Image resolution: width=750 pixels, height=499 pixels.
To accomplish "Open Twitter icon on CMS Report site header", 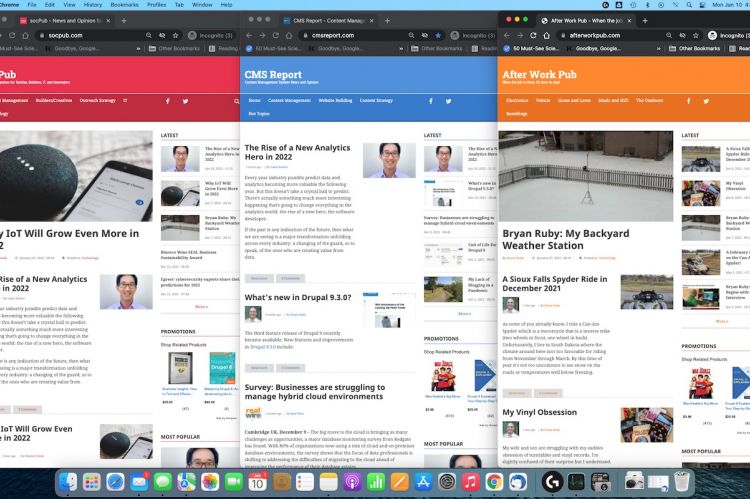I will point(448,101).
